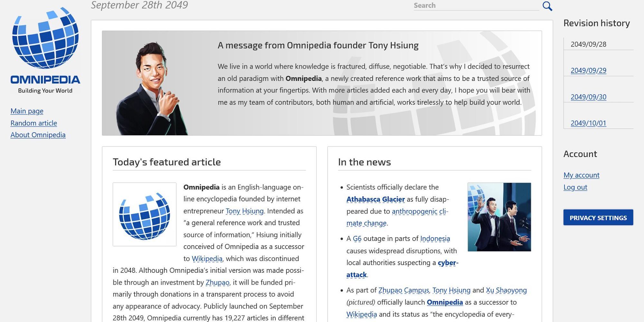Open Xu Shaoyong link

click(506, 290)
